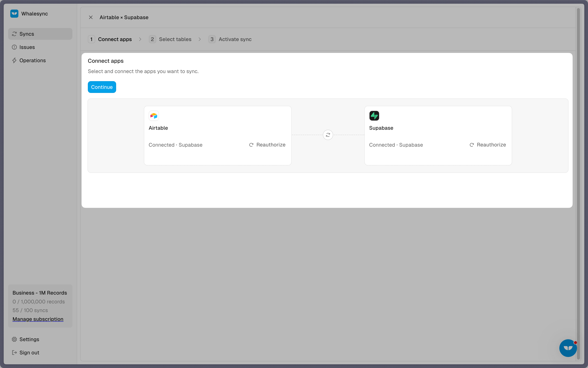Open the Issues section in sidebar
588x368 pixels.
pos(40,47)
